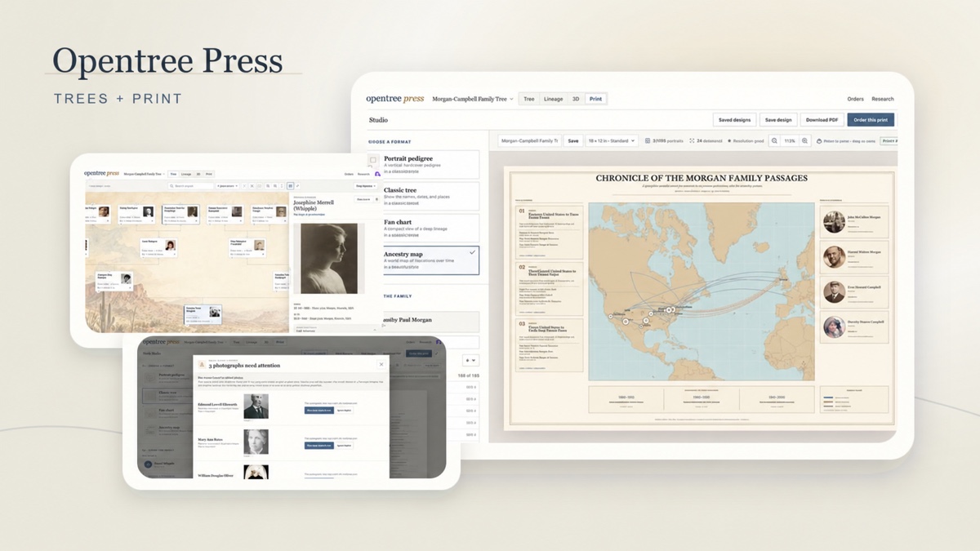Select the third portrait card, Campbell
The width and height of the screenshot is (980, 551).
pyautogui.click(x=853, y=292)
